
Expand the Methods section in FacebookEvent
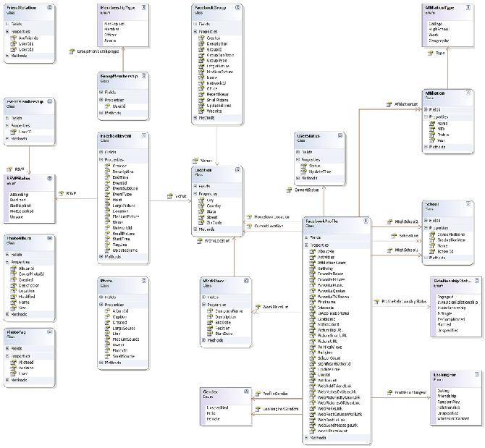point(101,257)
